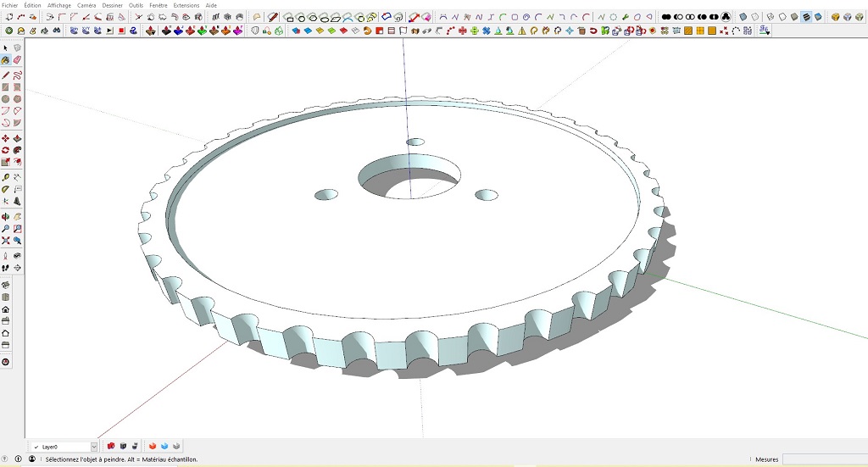Click the Zoom magnifier tool
Viewport: 868px width, 467px height.
click(x=6, y=229)
